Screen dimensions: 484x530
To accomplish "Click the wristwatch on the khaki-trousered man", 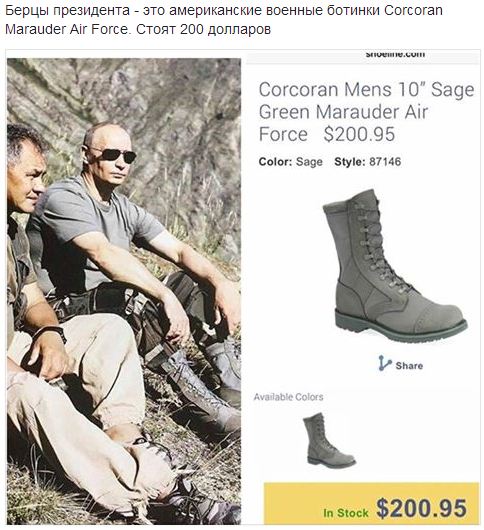I will click(x=51, y=332).
